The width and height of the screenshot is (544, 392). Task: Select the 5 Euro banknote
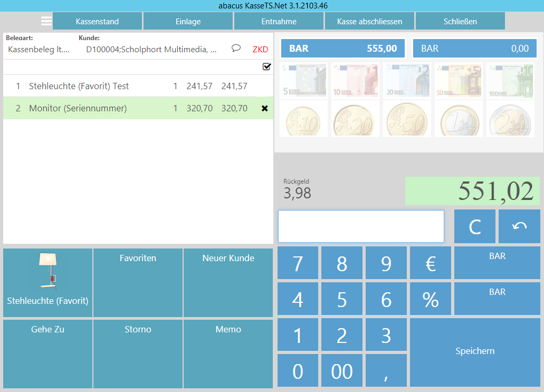(303, 80)
